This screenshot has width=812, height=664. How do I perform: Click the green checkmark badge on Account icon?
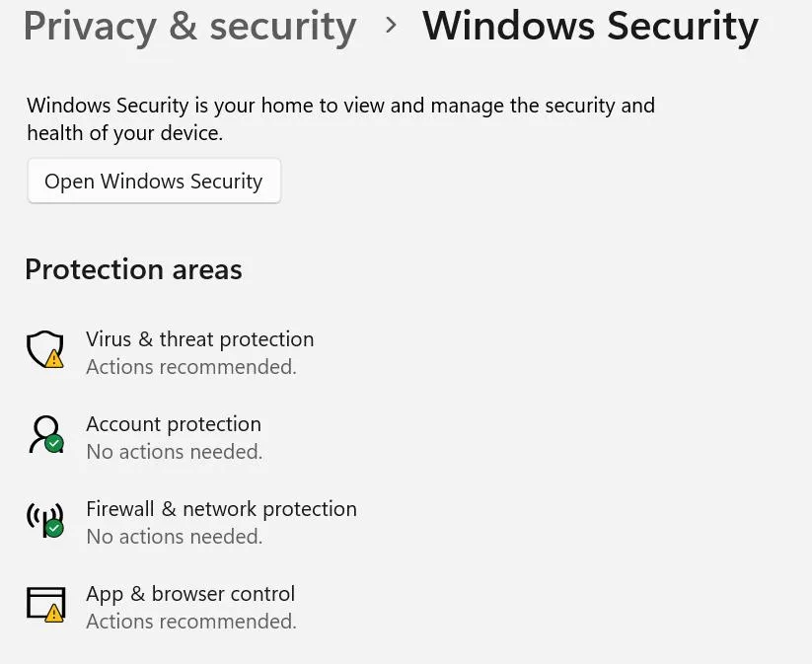54,444
